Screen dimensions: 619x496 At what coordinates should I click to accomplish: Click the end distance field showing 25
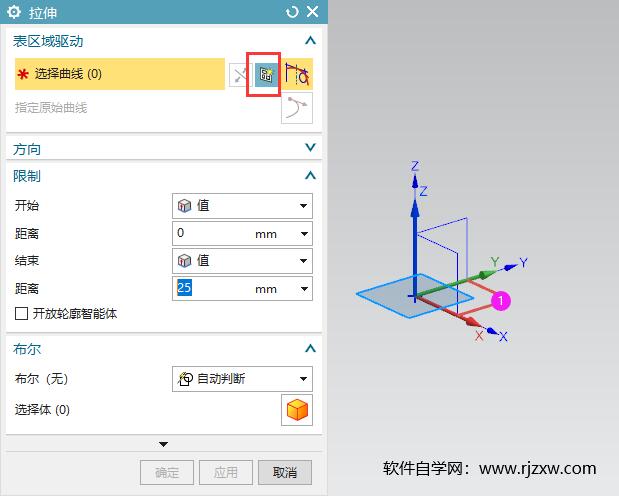242,289
